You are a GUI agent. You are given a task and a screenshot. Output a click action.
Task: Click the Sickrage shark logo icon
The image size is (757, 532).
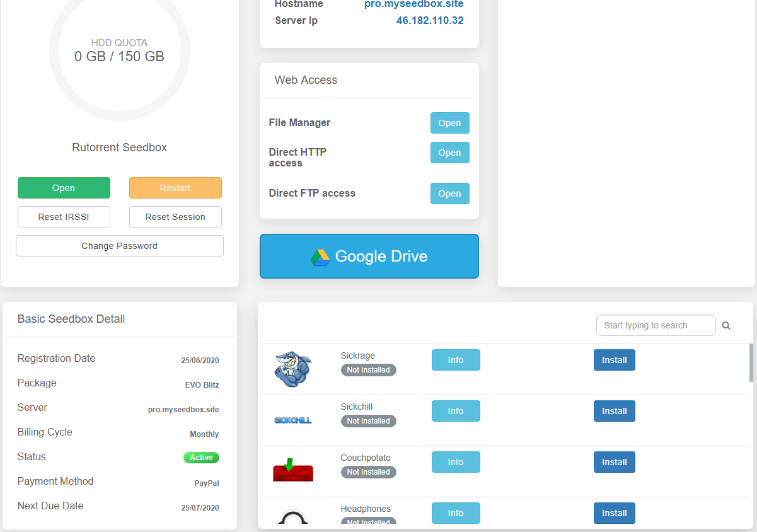pyautogui.click(x=293, y=369)
